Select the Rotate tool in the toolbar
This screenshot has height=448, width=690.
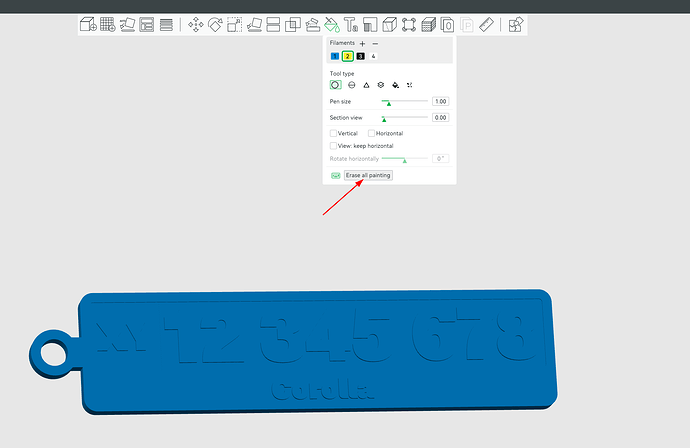(x=215, y=25)
